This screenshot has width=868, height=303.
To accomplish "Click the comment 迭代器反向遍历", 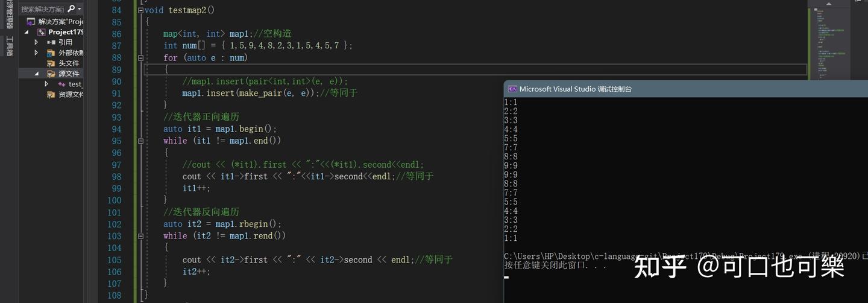I will coord(201,212).
